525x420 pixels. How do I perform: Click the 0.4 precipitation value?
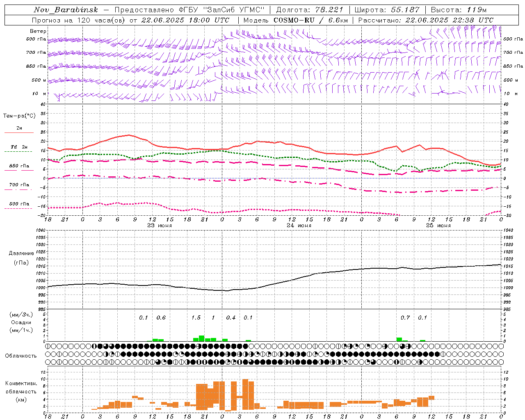[231, 318]
